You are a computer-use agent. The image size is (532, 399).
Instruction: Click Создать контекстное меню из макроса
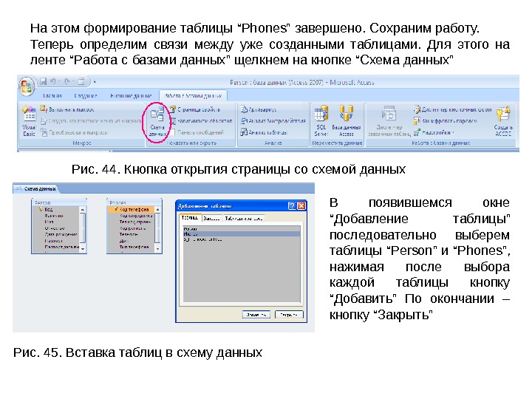click(x=90, y=120)
